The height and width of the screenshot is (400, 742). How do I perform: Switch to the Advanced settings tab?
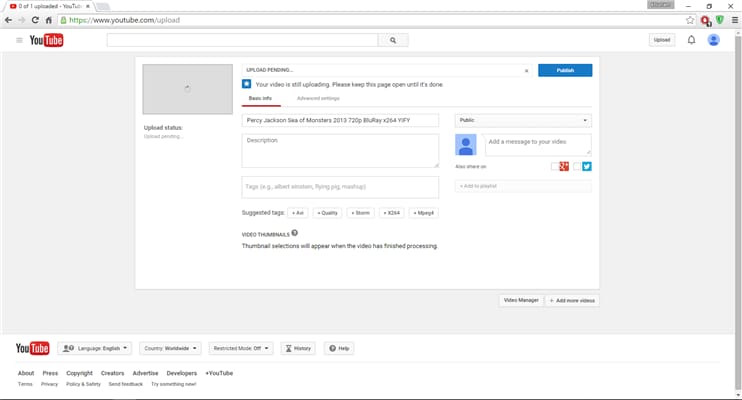[318, 98]
